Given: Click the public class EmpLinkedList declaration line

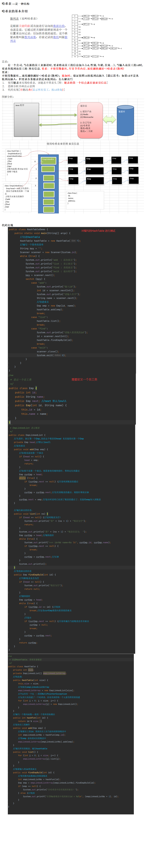Looking at the screenshot, I should coord(26,435).
